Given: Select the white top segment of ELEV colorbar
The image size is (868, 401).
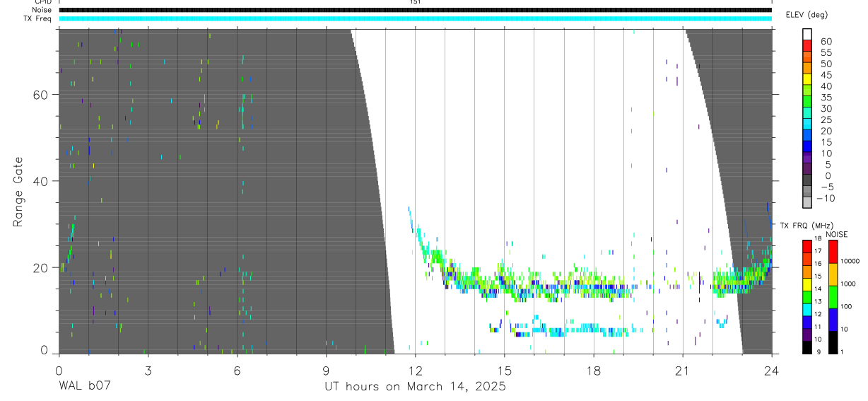Looking at the screenshot, I should coord(807,33).
